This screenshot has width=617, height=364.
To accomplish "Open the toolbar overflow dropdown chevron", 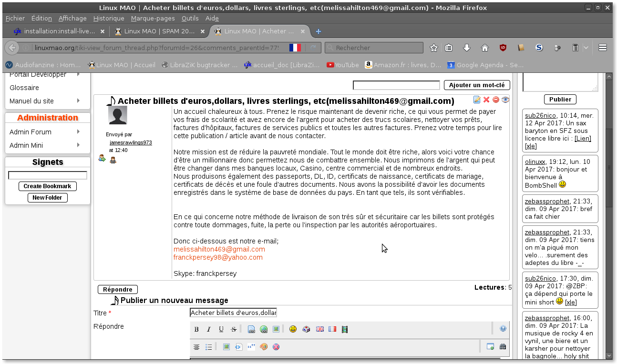I will pos(586,48).
